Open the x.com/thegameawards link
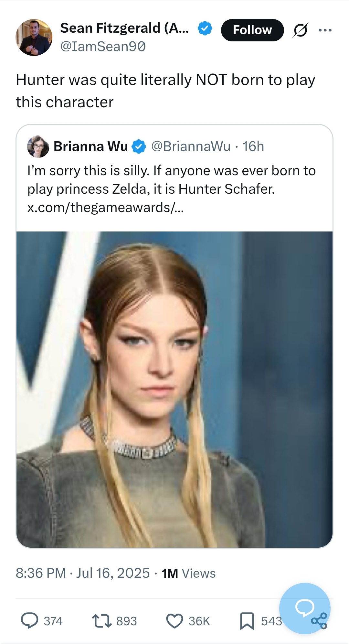Viewport: 349px width, 644px height. (105, 207)
